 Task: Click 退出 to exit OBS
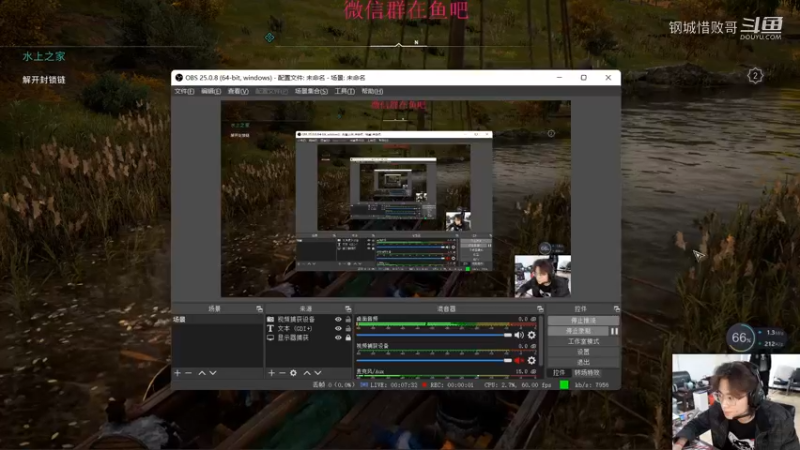click(583, 362)
